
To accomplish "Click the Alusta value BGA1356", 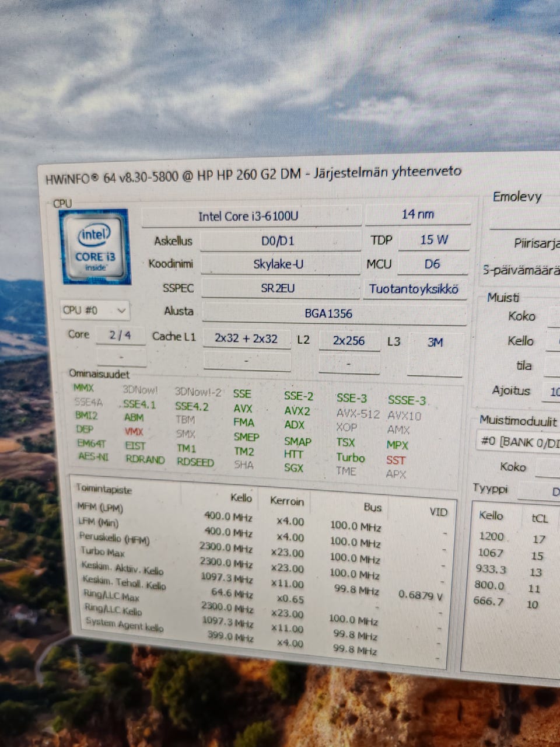I will click(334, 313).
